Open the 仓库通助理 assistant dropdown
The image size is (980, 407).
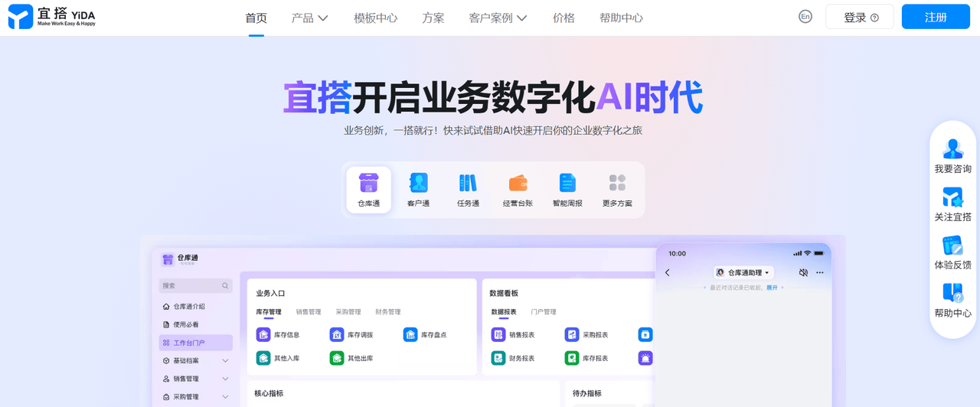pyautogui.click(x=743, y=272)
